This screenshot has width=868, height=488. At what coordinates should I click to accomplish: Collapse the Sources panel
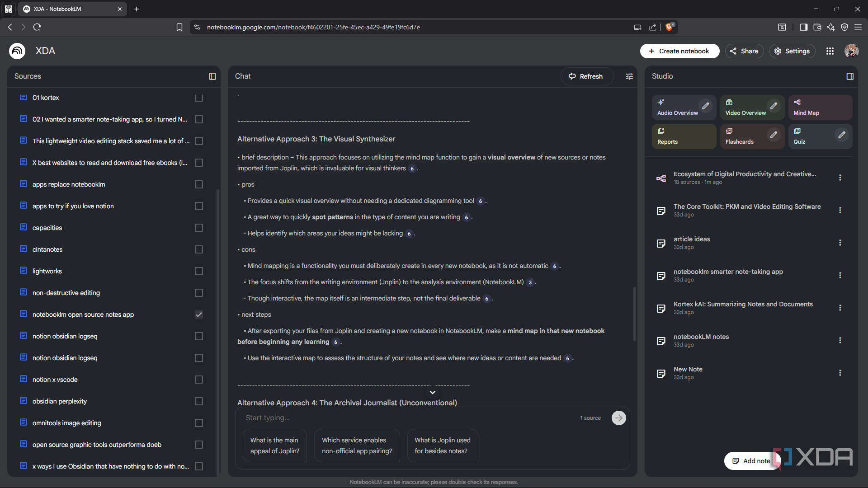[212, 76]
